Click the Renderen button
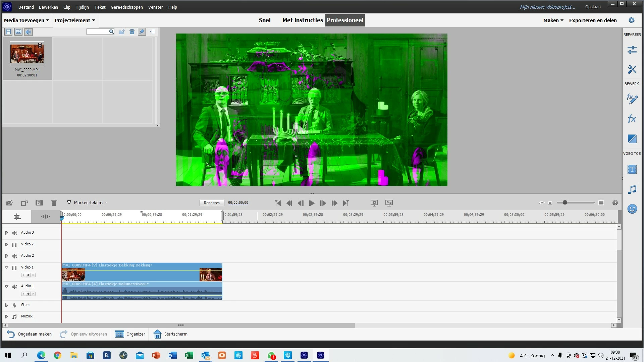Screen dimensions: 644x362 pos(212,203)
